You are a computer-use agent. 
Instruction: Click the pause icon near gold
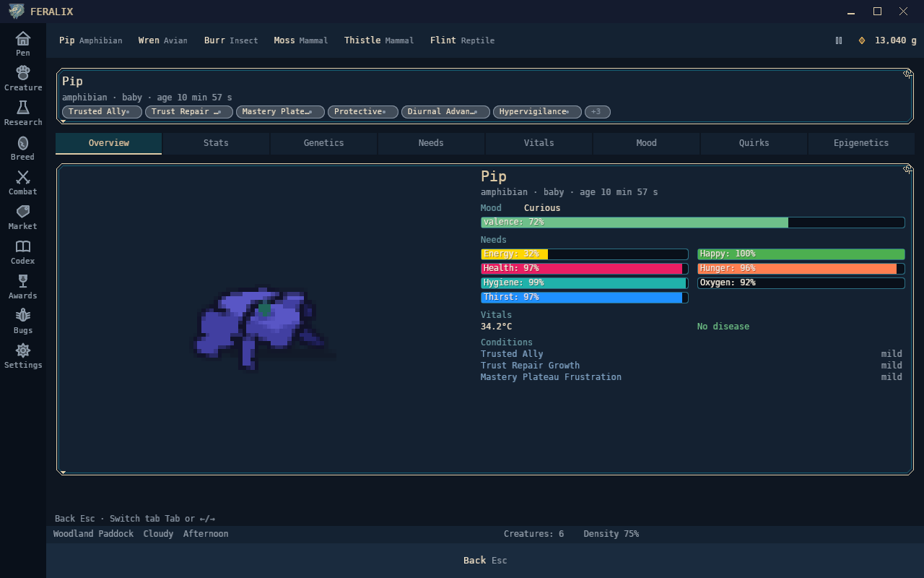[839, 40]
